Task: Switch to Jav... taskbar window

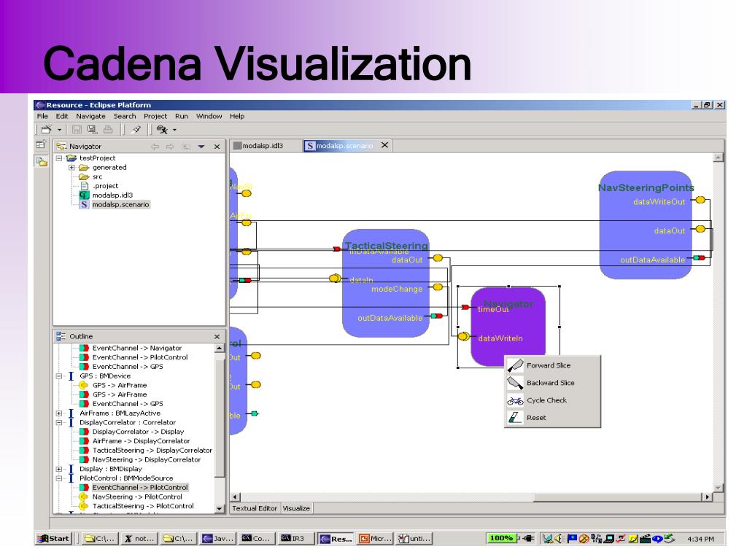Action: coord(217,539)
